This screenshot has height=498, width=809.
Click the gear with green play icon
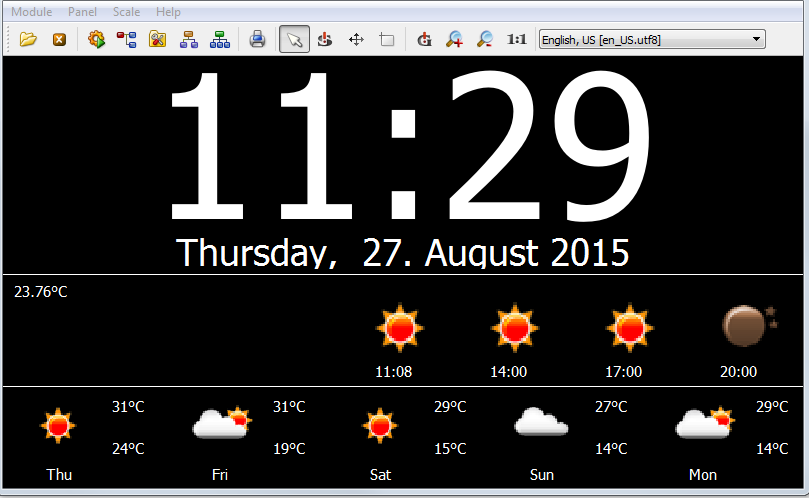(x=96, y=39)
